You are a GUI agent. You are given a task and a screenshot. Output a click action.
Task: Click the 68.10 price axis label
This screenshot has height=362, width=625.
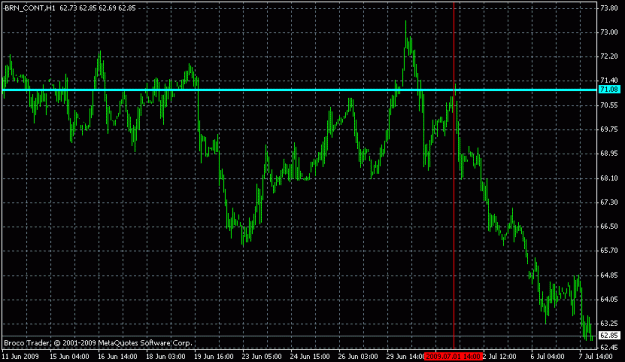(609, 178)
